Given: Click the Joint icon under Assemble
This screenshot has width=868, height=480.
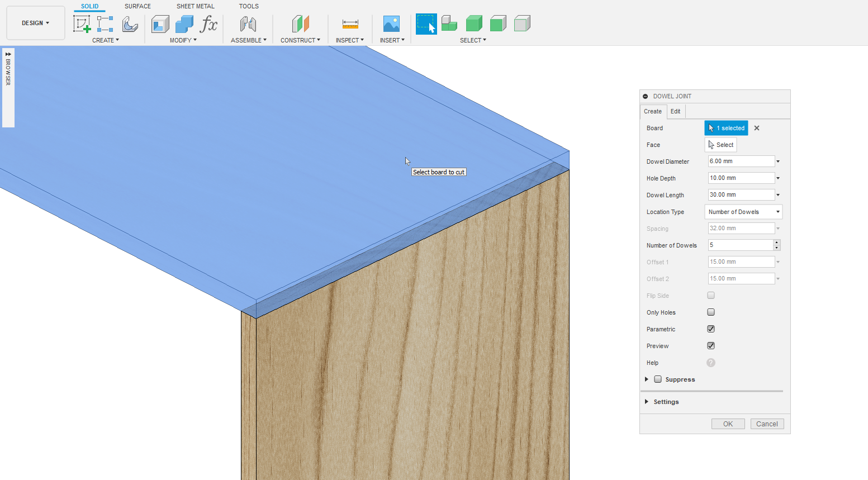Looking at the screenshot, I should tap(248, 24).
